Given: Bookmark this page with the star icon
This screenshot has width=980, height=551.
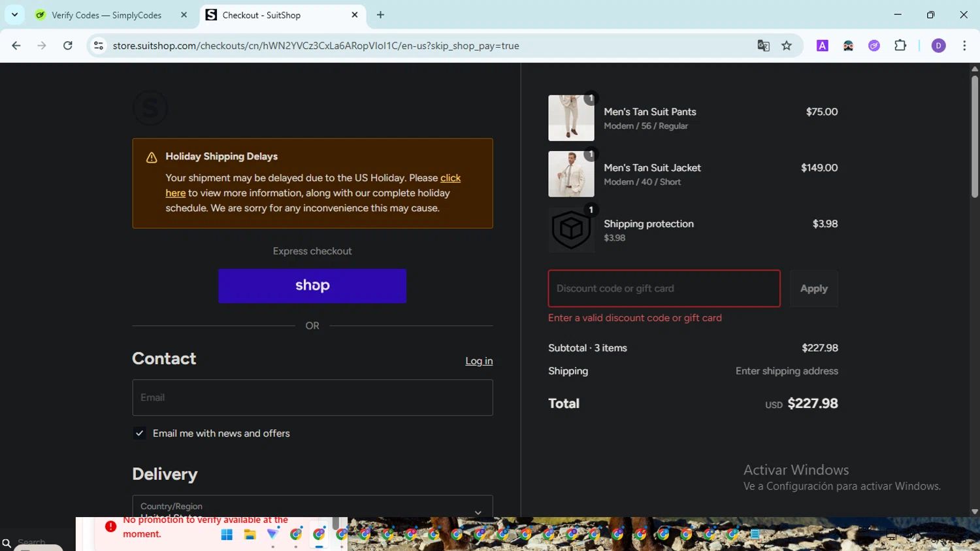Looking at the screenshot, I should [787, 46].
